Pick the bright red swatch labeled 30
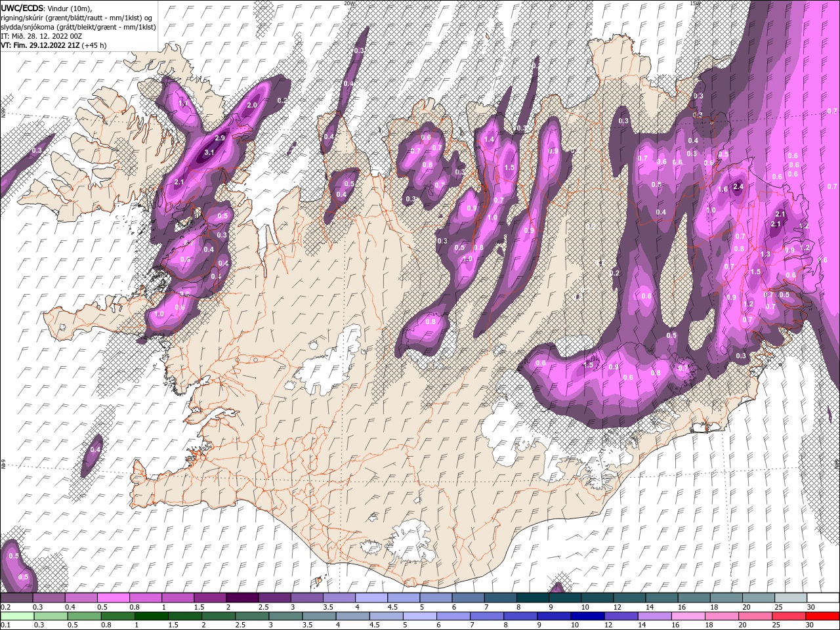The width and height of the screenshot is (840, 630). tap(822, 616)
